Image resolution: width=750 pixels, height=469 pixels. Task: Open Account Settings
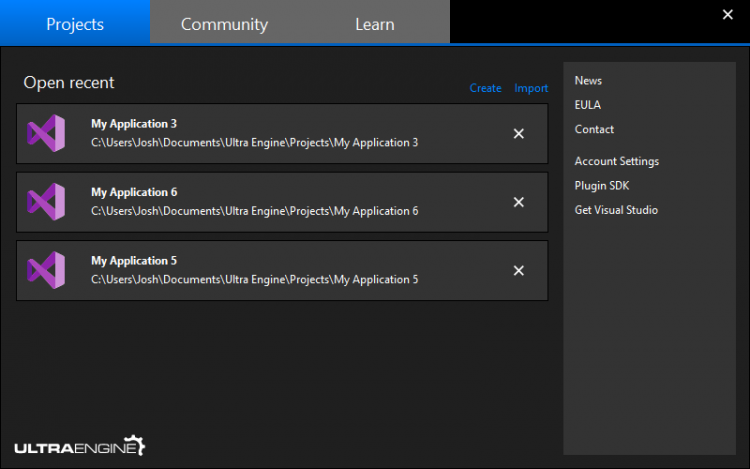click(x=616, y=161)
